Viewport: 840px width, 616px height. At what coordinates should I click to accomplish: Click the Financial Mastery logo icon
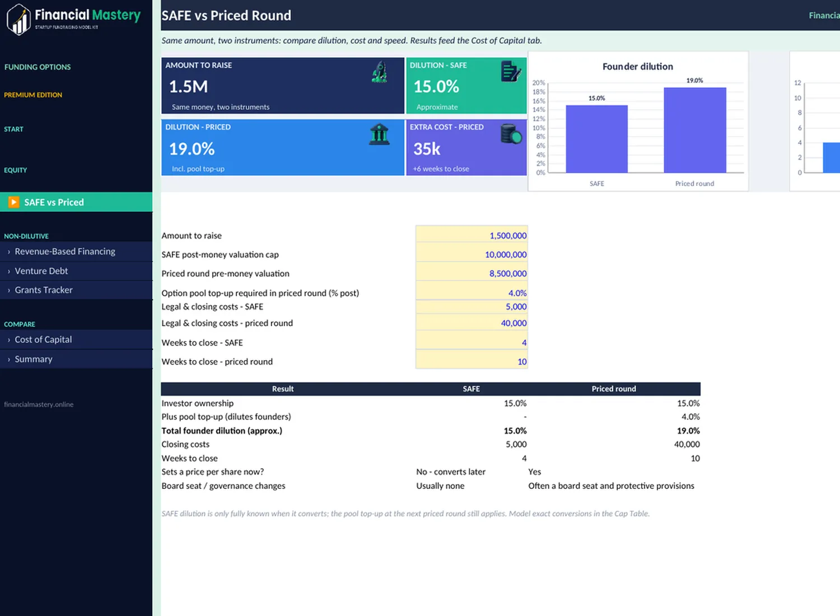tap(18, 19)
